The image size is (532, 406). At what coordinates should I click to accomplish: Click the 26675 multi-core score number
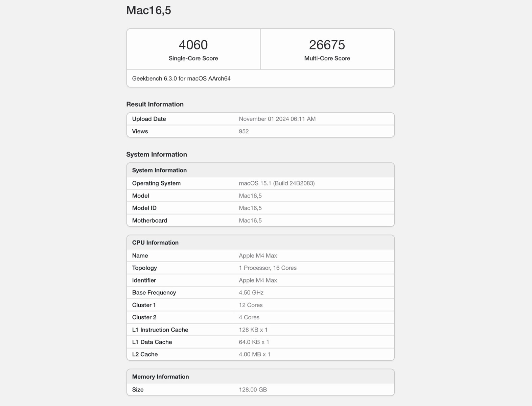click(x=327, y=45)
